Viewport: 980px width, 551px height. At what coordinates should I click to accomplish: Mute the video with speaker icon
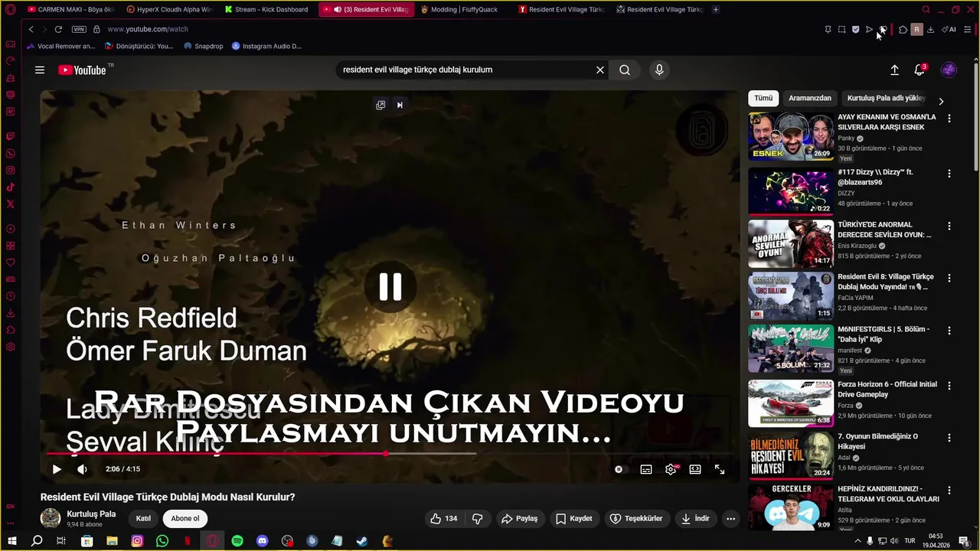(82, 469)
